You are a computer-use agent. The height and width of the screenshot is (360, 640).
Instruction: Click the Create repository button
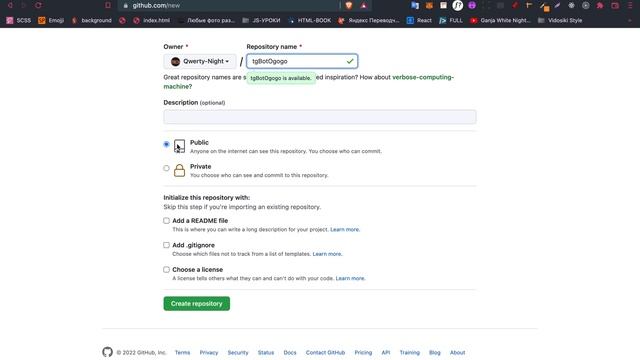click(x=197, y=303)
